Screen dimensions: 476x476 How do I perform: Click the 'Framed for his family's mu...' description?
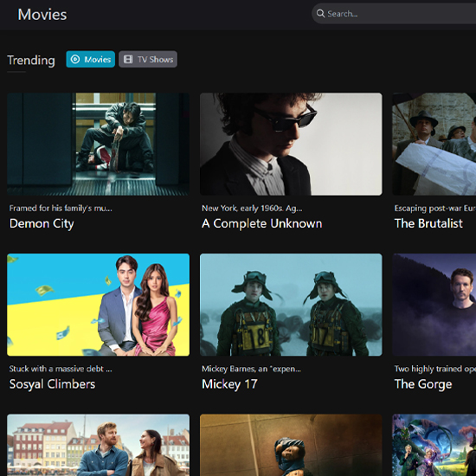(61, 209)
